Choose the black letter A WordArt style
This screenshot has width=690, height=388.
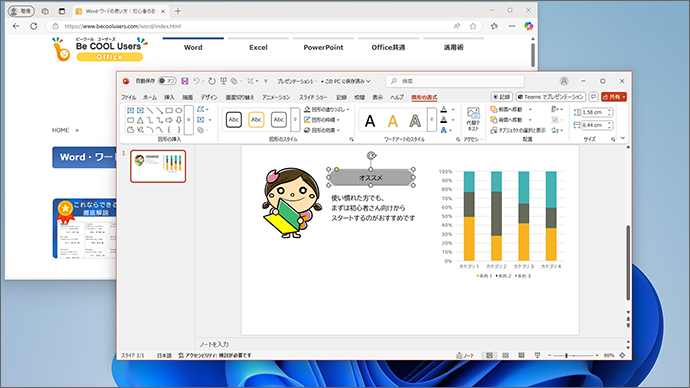(370, 121)
